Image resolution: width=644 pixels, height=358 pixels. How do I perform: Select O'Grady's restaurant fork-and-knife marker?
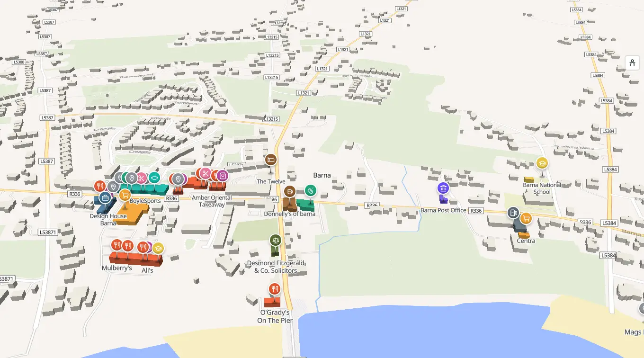275,289
